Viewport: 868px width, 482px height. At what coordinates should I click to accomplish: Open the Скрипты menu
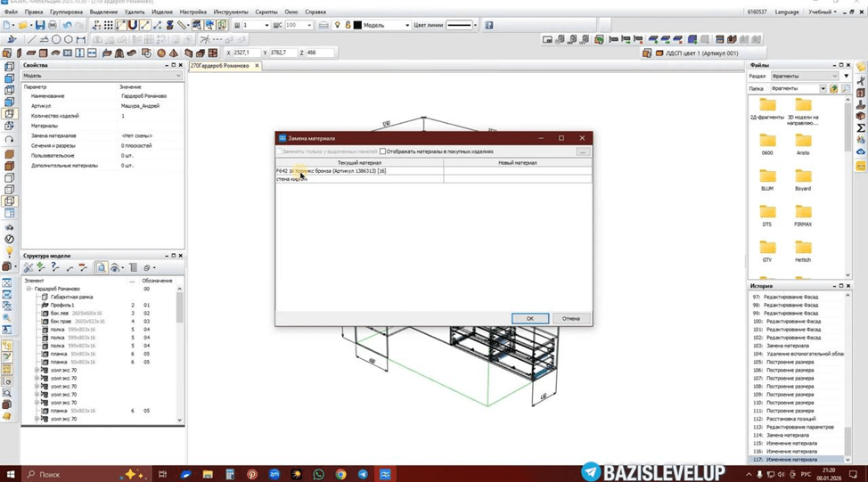click(266, 12)
